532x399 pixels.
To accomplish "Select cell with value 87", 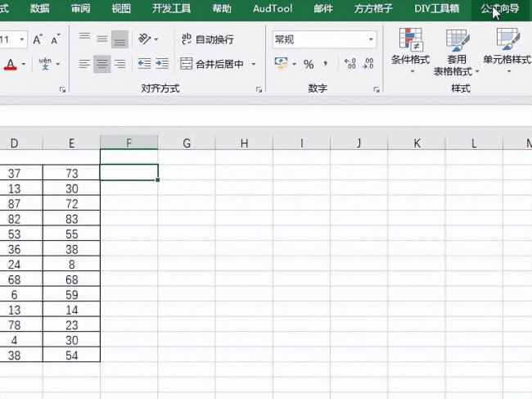I will click(x=21, y=204).
